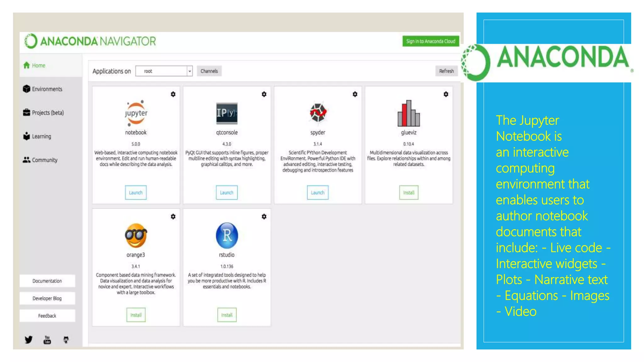Click the rstudio version 1.0.136 text

(x=227, y=266)
